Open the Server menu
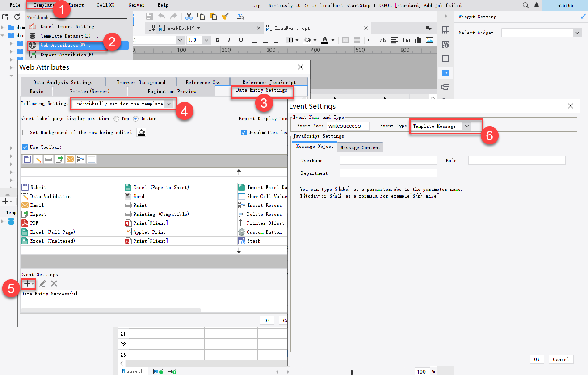This screenshot has height=375, width=588. (136, 5)
